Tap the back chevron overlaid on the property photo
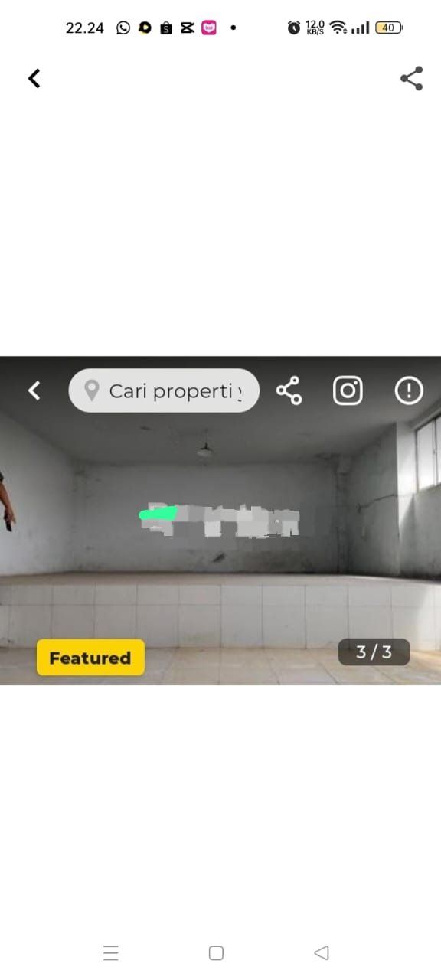Screen dimensions: 441x980 34,390
